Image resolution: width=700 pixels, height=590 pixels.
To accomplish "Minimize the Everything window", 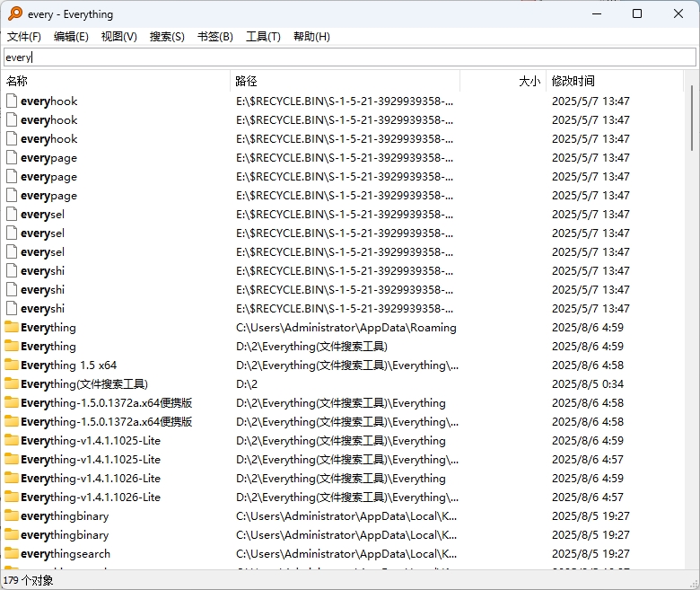I will coord(597,13).
